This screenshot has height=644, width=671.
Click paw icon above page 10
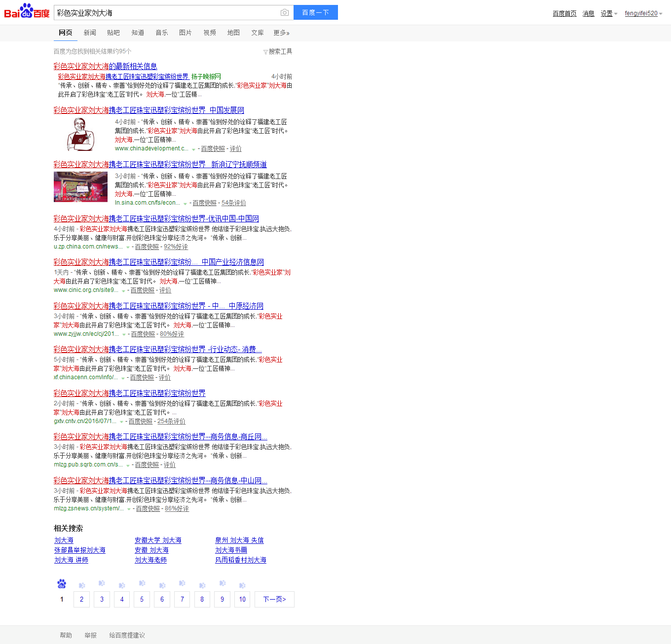[242, 585]
